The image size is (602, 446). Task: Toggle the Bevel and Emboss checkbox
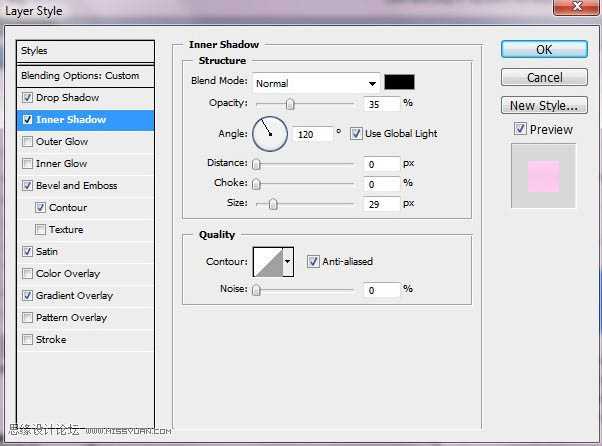click(27, 185)
